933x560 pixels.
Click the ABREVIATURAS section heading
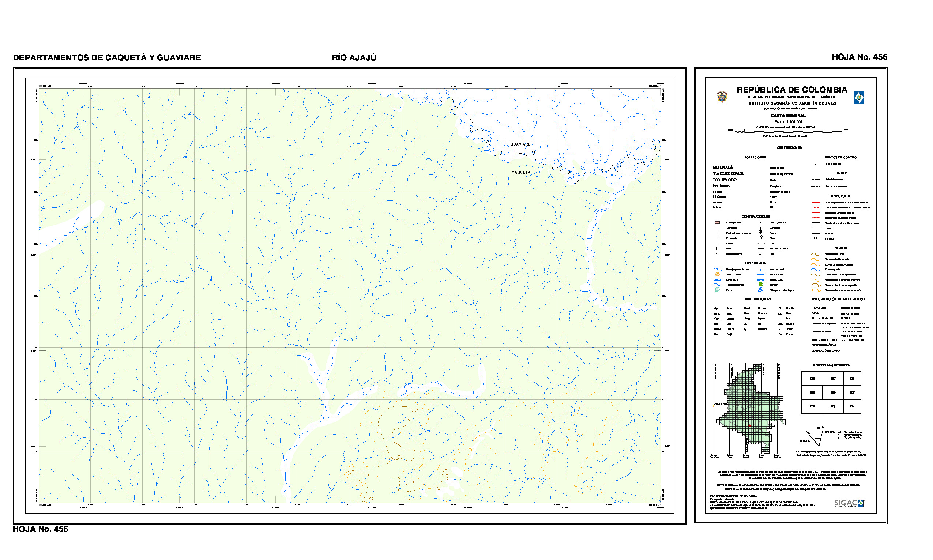point(757,299)
